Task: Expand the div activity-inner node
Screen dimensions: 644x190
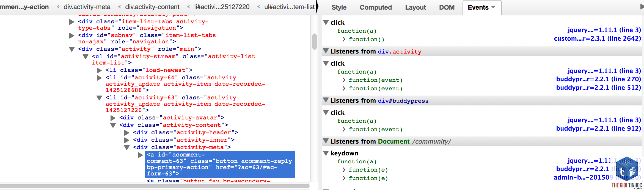Action: click(127, 140)
